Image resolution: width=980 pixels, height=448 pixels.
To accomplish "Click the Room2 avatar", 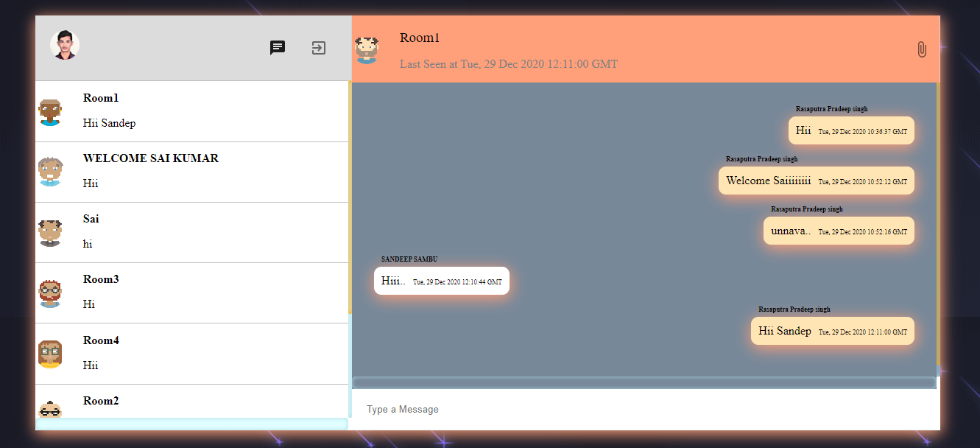I will click(x=50, y=409).
